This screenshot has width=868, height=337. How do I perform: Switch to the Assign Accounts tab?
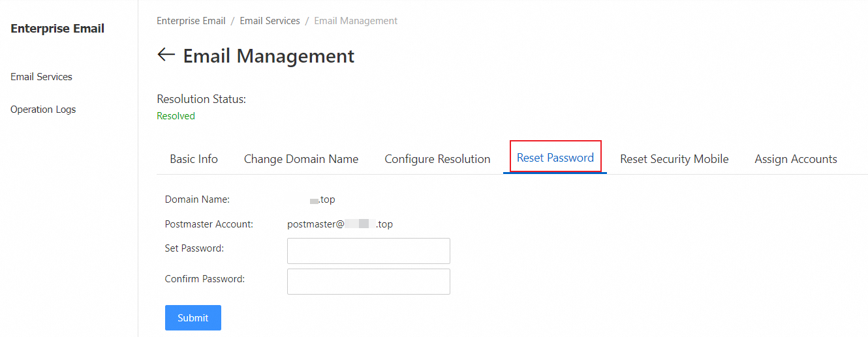click(x=796, y=158)
